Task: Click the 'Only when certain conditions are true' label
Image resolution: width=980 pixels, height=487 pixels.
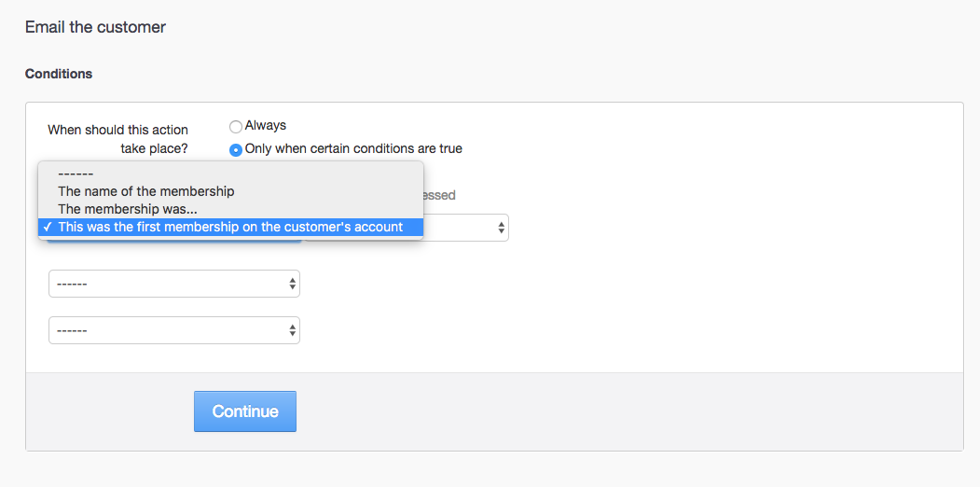Action: (x=353, y=148)
